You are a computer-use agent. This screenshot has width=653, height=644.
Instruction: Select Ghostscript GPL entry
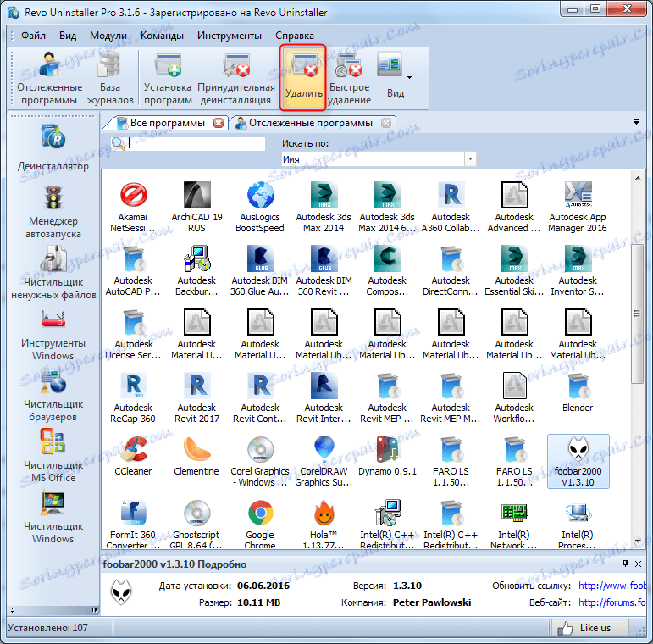(196, 524)
